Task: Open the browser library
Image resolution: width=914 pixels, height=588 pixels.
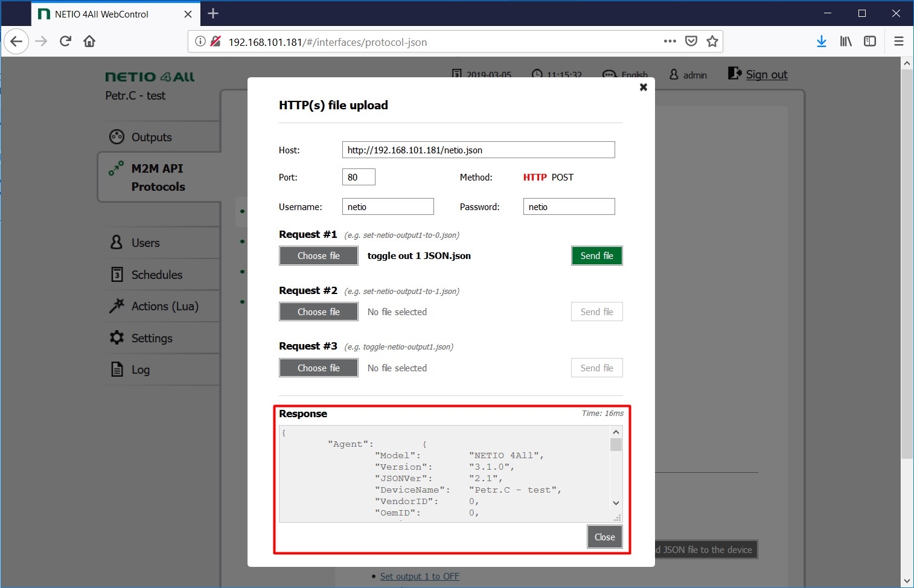Action: pos(846,41)
